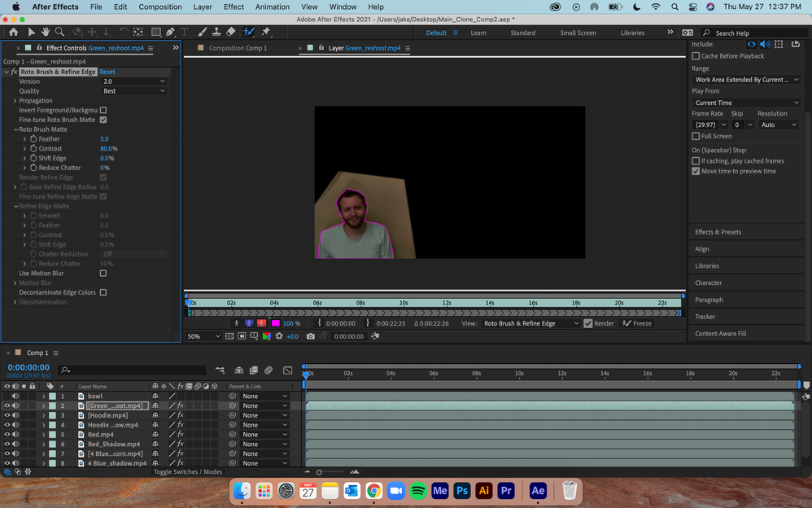Open the 50% magnification dropdown
The height and width of the screenshot is (508, 812).
203,335
